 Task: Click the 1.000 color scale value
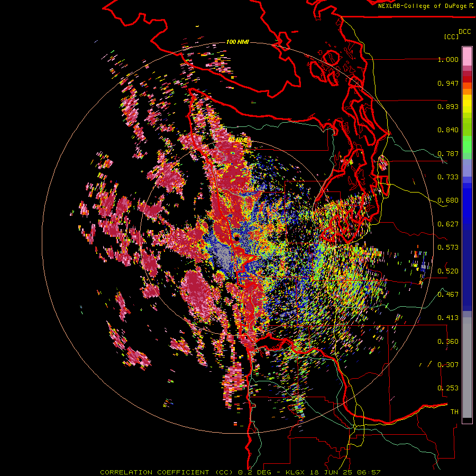pos(448,59)
